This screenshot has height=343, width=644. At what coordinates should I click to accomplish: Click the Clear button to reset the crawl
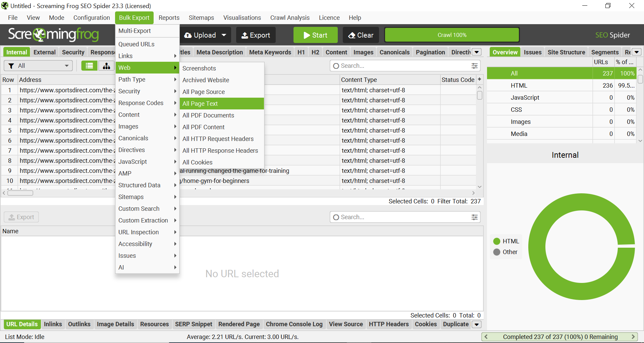pyautogui.click(x=361, y=35)
